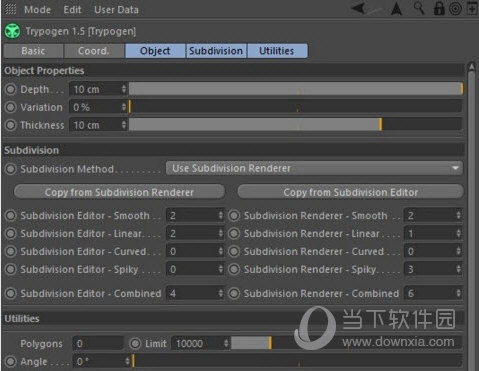The width and height of the screenshot is (479, 371).
Task: Click the Limit value stepper arrows
Action: pyautogui.click(x=226, y=343)
